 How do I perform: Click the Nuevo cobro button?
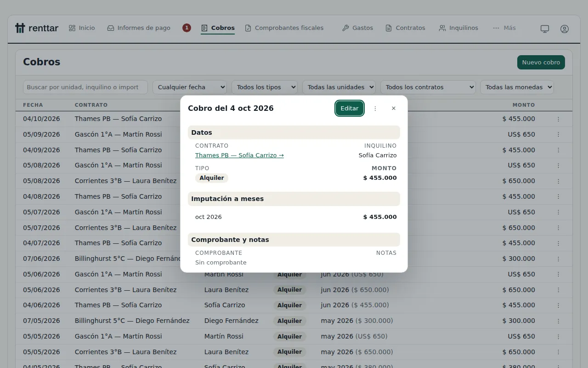coord(541,63)
